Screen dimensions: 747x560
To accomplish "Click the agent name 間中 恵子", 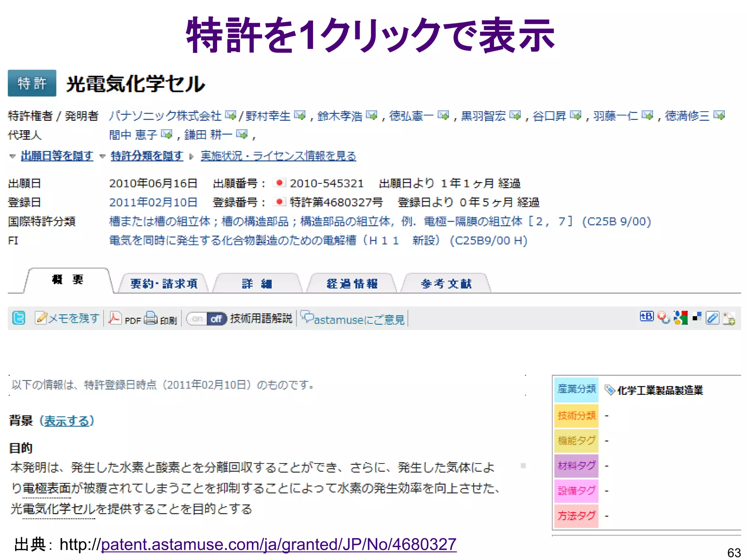I will tap(133, 135).
